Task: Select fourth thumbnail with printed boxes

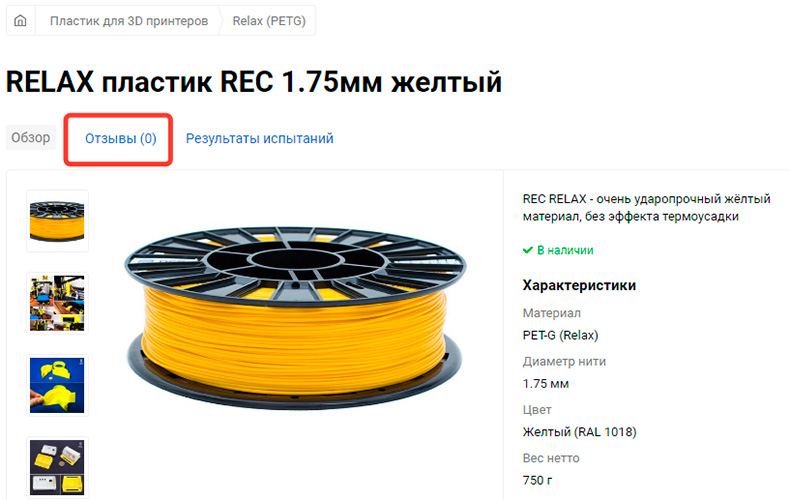Action: coord(57,467)
